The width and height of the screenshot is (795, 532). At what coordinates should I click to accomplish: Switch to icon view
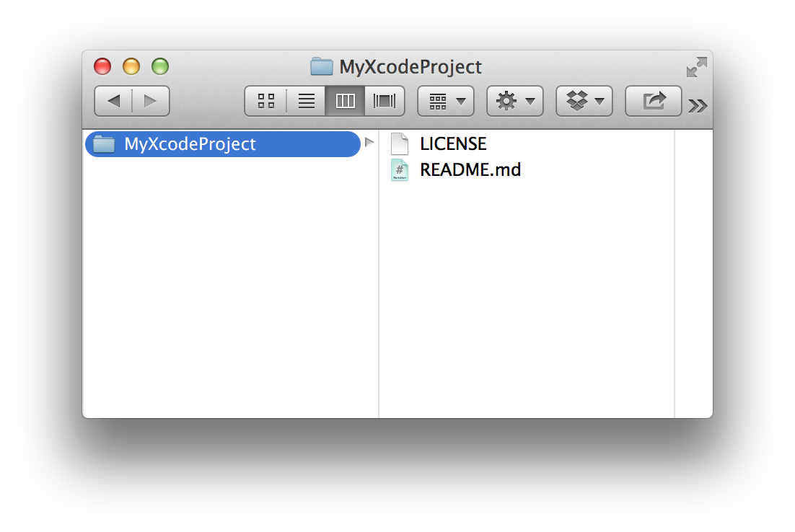point(265,101)
